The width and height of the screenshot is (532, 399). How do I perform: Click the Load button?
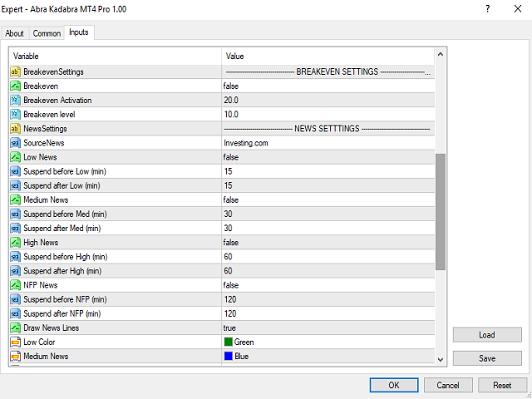(487, 335)
